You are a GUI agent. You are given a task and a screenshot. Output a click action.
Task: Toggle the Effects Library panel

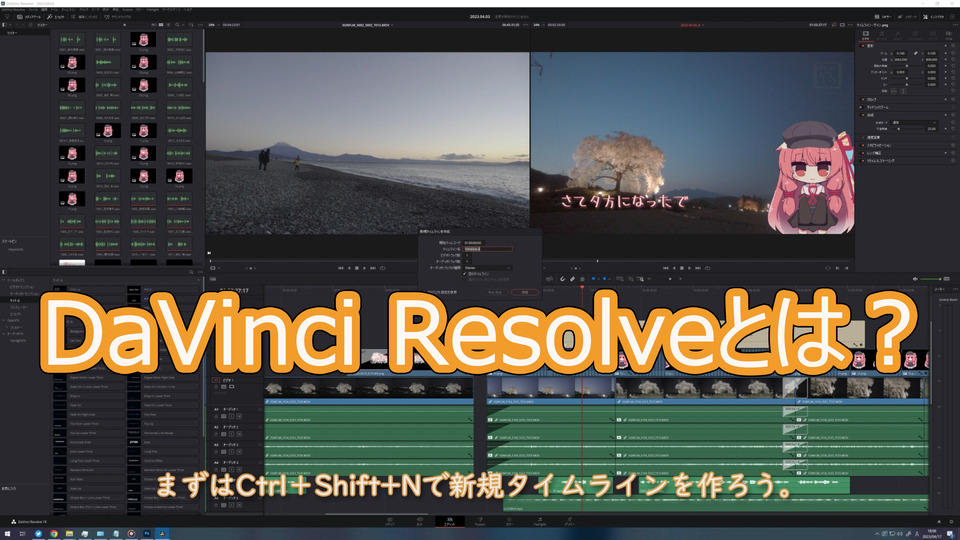point(55,17)
